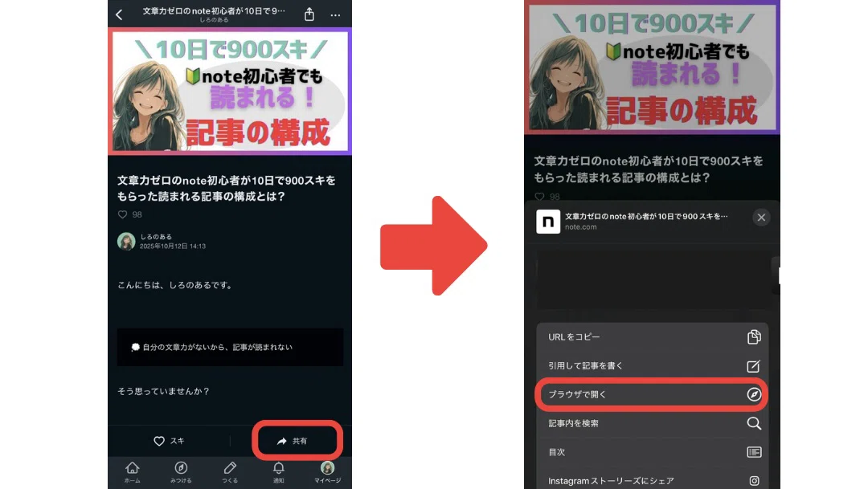868x489 pixels.
Task: Tap the pencil icon beside 引用して記事を書く
Action: (x=754, y=366)
